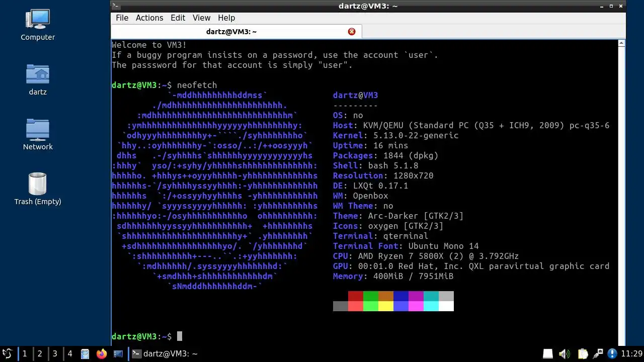Click the 'Uptime: 16 mins' line
This screenshot has width=644, height=362.
click(371, 145)
